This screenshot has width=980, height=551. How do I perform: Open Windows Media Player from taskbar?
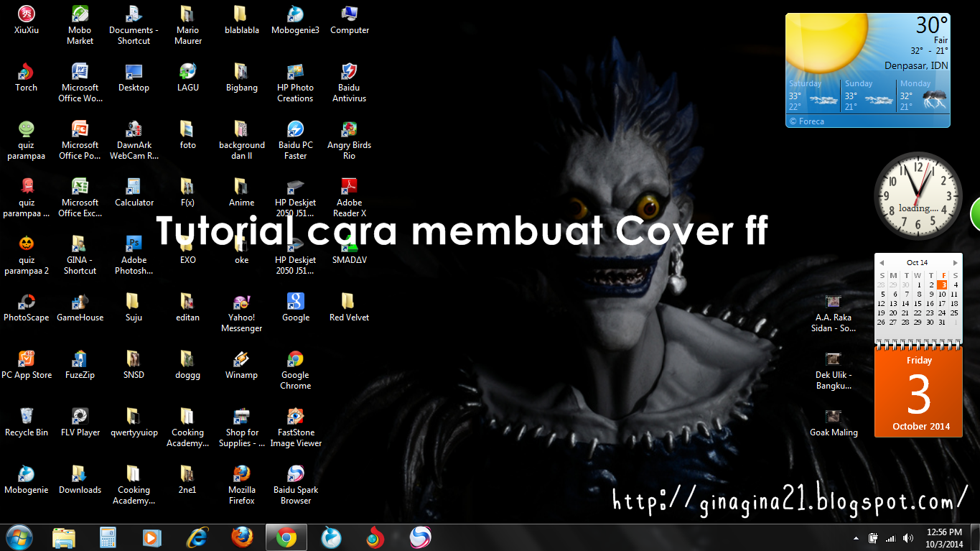pyautogui.click(x=152, y=537)
